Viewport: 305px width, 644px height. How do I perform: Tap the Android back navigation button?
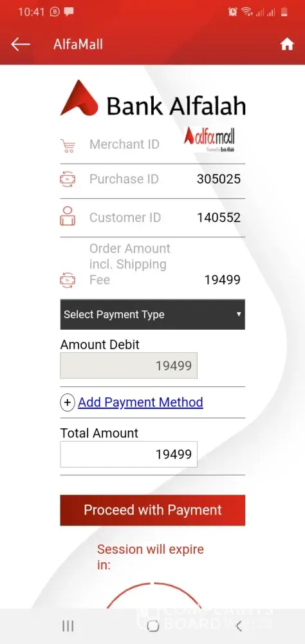239,626
